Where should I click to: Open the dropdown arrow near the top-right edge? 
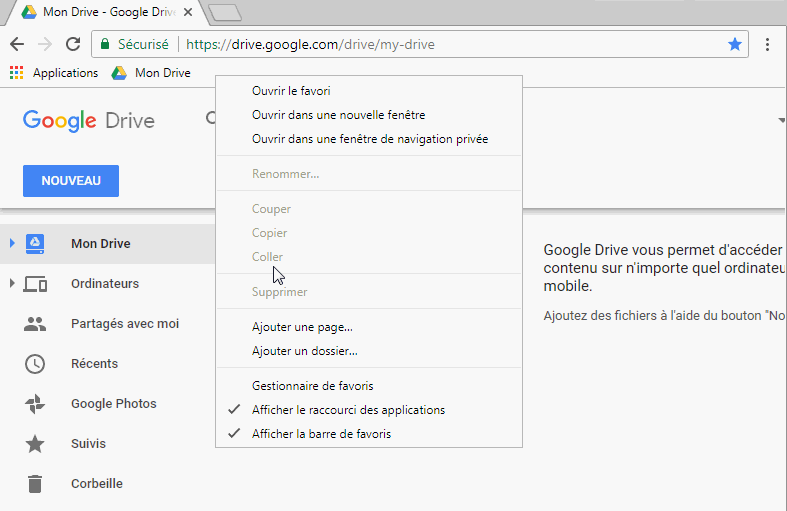[781, 120]
